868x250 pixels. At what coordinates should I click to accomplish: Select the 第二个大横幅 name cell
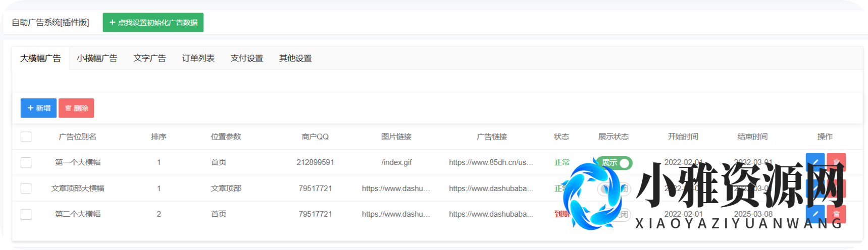[78, 214]
